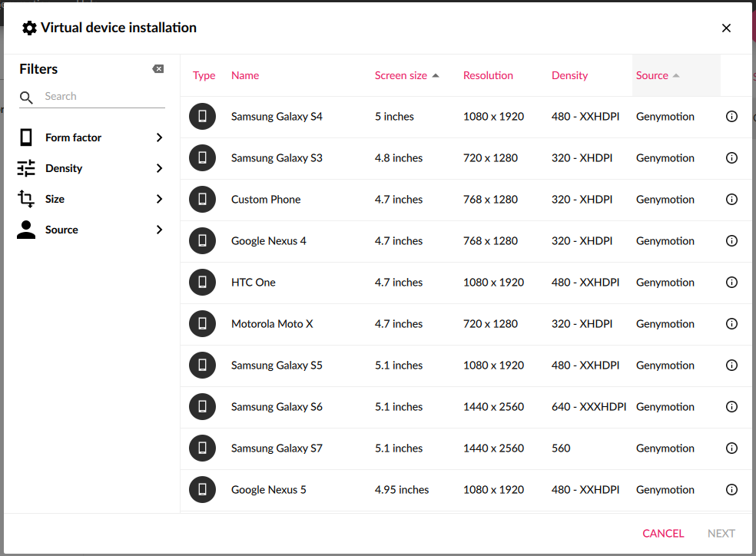Open info for Google Nexus 4
This screenshot has width=756, height=556.
click(731, 241)
